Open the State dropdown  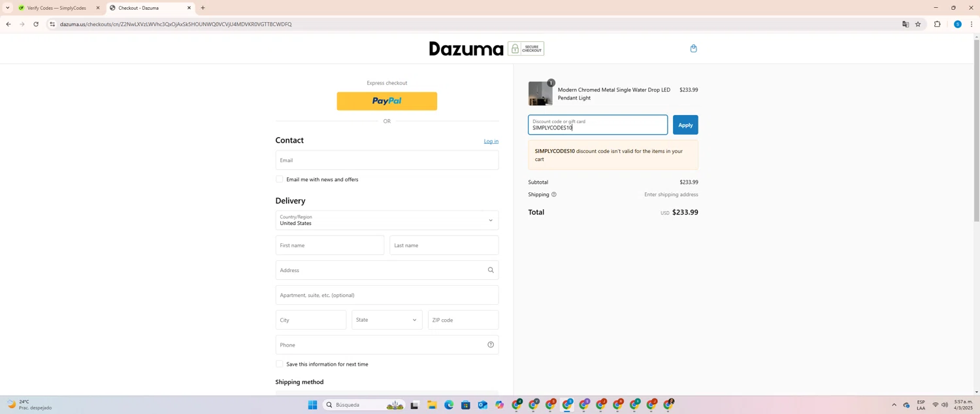387,320
